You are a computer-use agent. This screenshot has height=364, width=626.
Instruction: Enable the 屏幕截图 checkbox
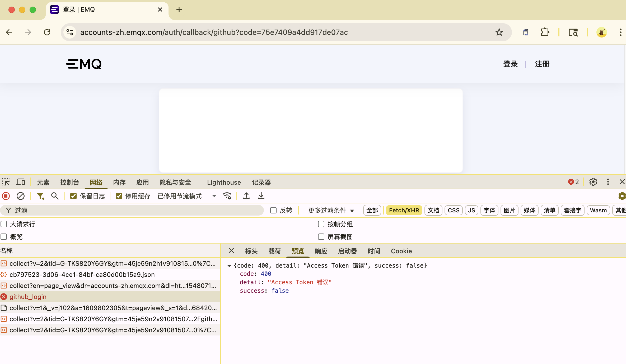321,237
